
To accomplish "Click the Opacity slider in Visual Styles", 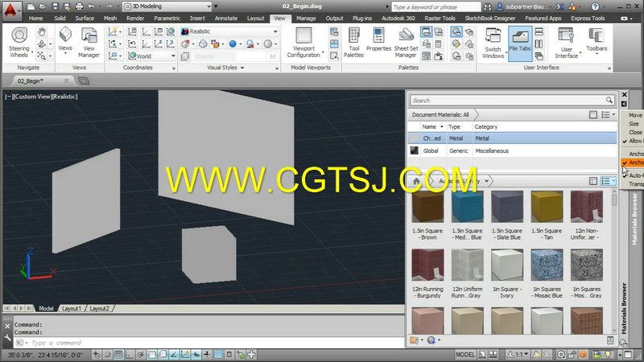I will pyautogui.click(x=229, y=56).
